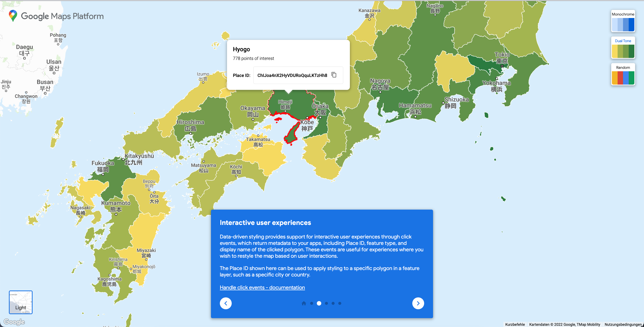Go to the next slide arrow
644x327 pixels.
click(418, 303)
